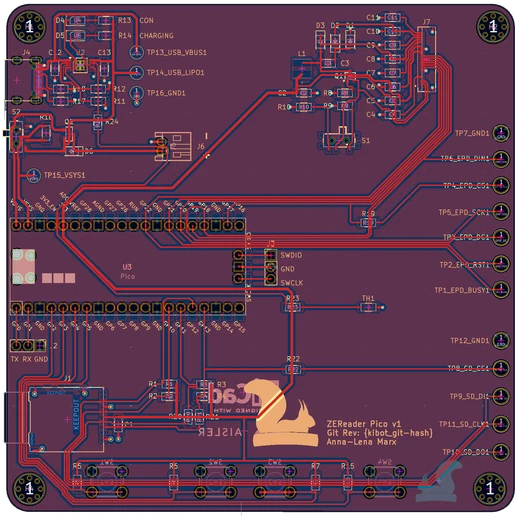The width and height of the screenshot is (520, 516).
Task: Select the J6 battery connector footprint
Action: point(173,146)
